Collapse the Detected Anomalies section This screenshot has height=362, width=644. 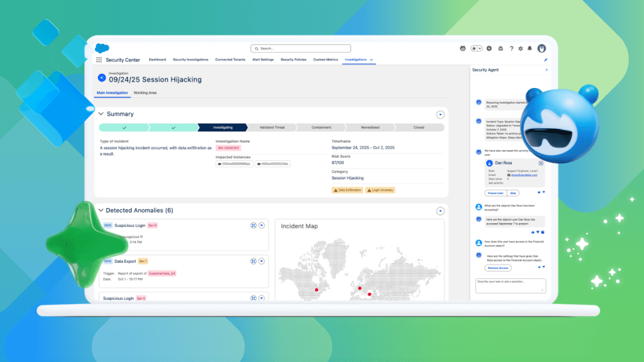(x=102, y=211)
